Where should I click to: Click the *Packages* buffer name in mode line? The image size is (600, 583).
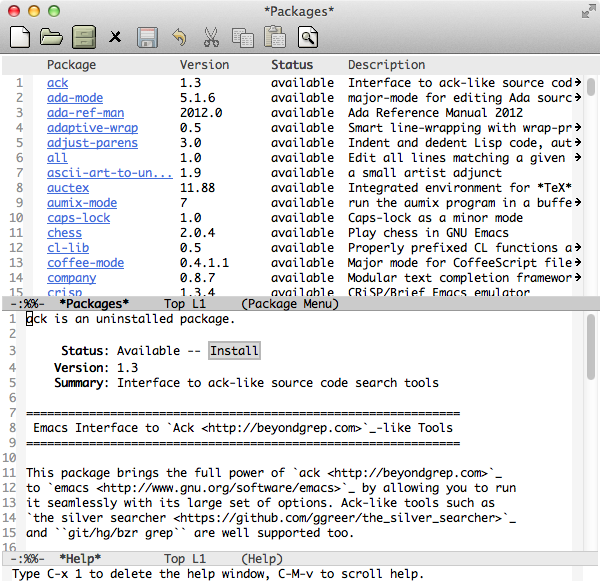(x=94, y=304)
